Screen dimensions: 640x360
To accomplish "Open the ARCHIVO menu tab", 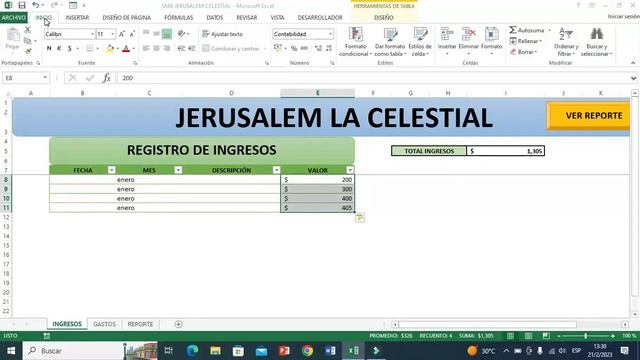I will pos(13,18).
